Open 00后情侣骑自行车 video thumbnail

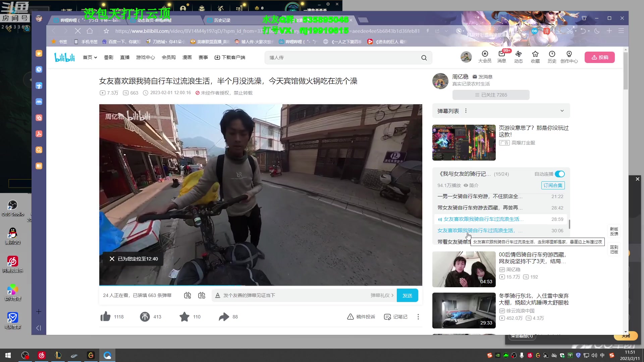pyautogui.click(x=464, y=269)
